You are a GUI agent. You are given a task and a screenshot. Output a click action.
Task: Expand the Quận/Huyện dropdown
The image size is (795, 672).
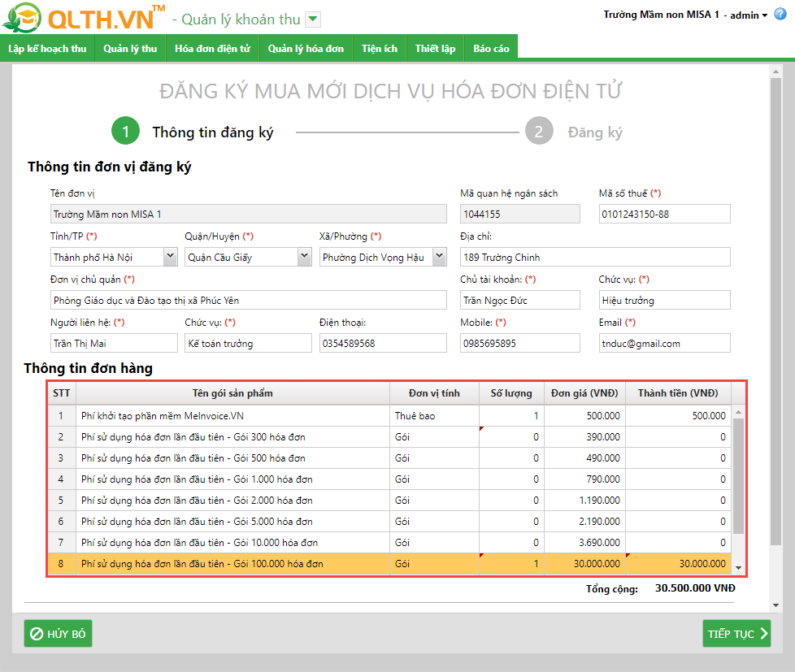(304, 257)
